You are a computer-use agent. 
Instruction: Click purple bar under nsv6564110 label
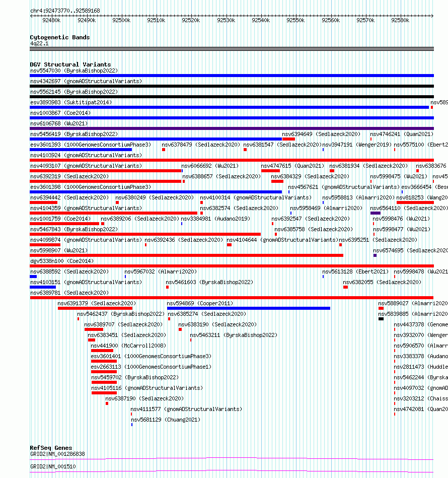(x=376, y=213)
